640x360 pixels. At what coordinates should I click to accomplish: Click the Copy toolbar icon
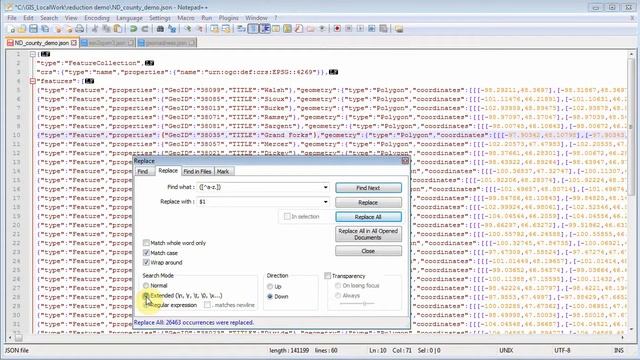[x=106, y=29]
